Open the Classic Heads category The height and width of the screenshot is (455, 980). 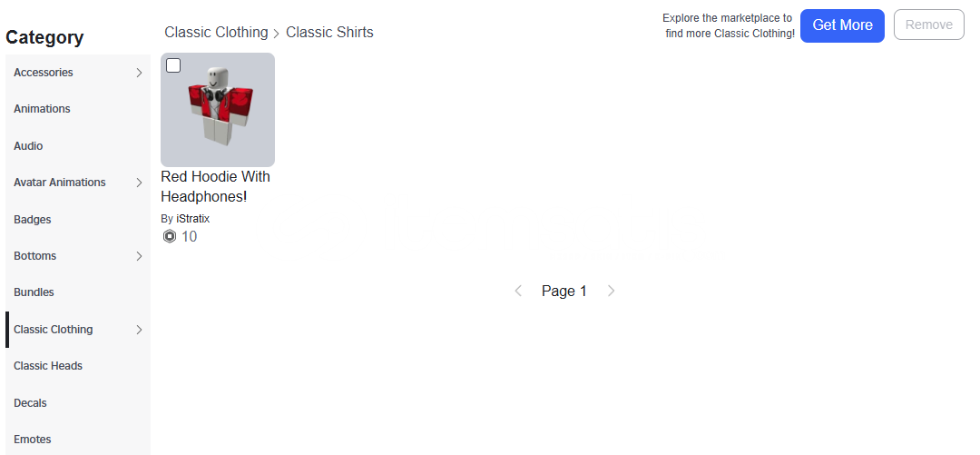(x=48, y=366)
